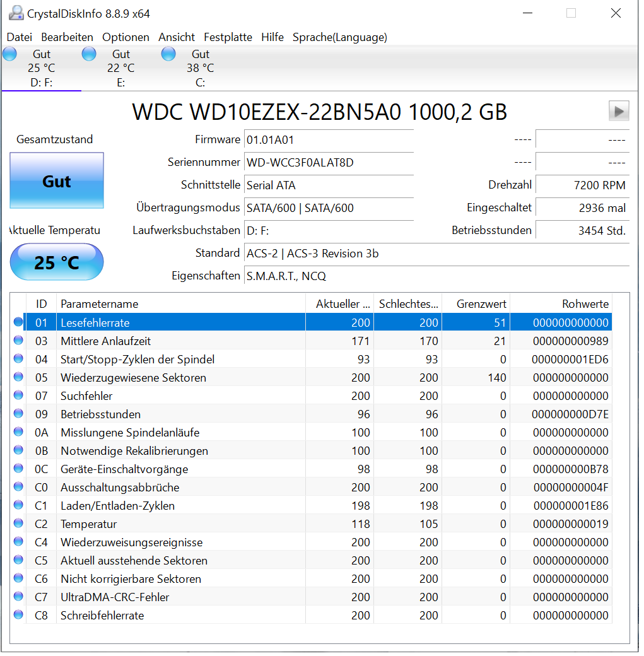Image resolution: width=644 pixels, height=656 pixels.
Task: Click status orb of Start/Stopp-Zyklen row
Action: coord(18,358)
